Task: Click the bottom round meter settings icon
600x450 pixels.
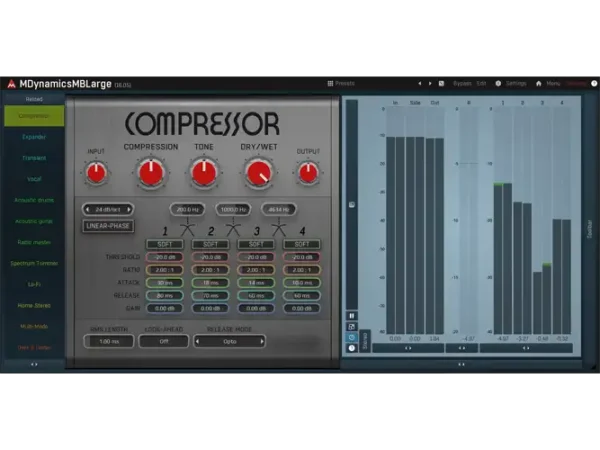Action: pos(352,348)
